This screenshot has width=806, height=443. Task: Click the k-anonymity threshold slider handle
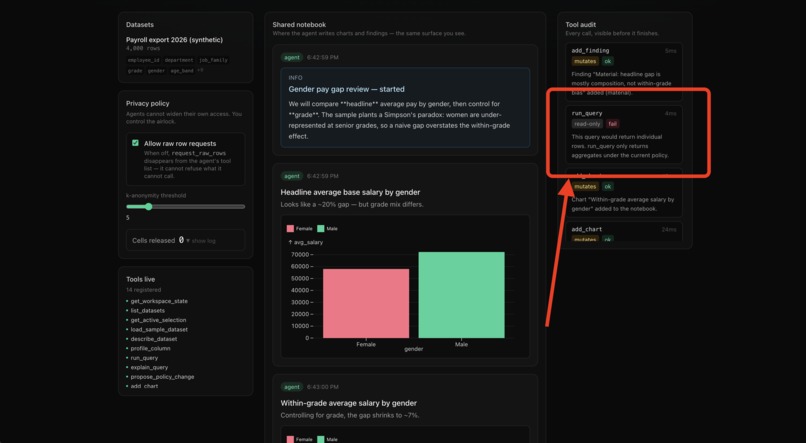pos(149,207)
